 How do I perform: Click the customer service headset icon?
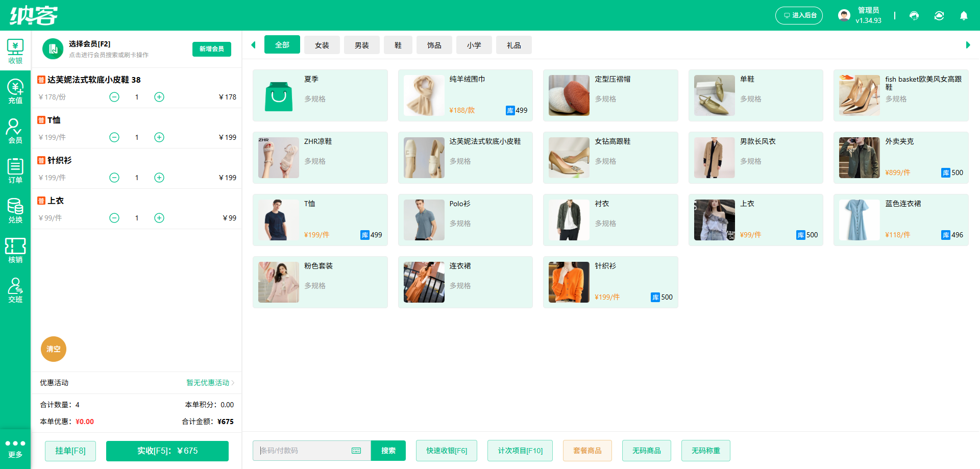[914, 16]
